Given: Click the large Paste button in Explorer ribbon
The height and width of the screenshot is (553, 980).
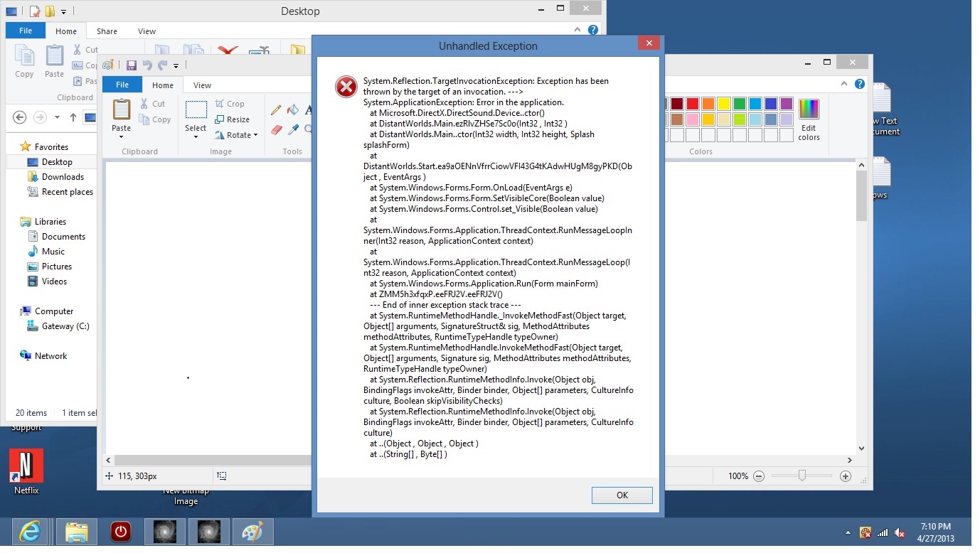Looking at the screenshot, I should coord(54,61).
